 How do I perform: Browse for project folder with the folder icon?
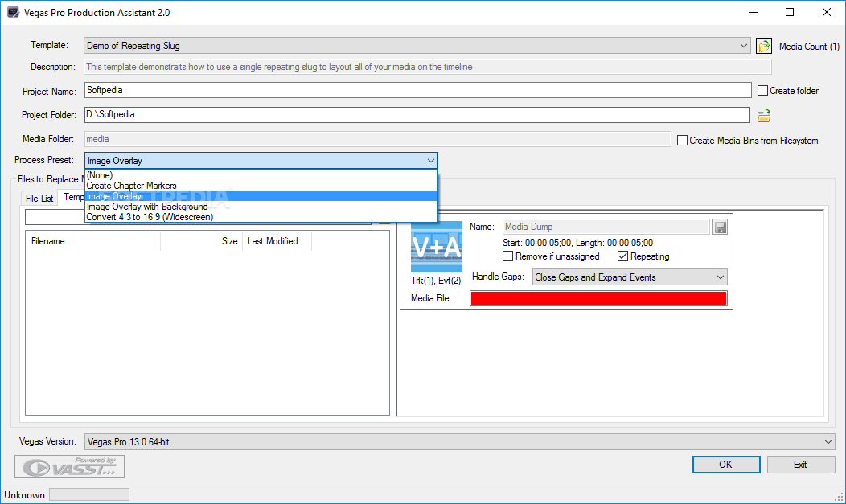pos(764,116)
